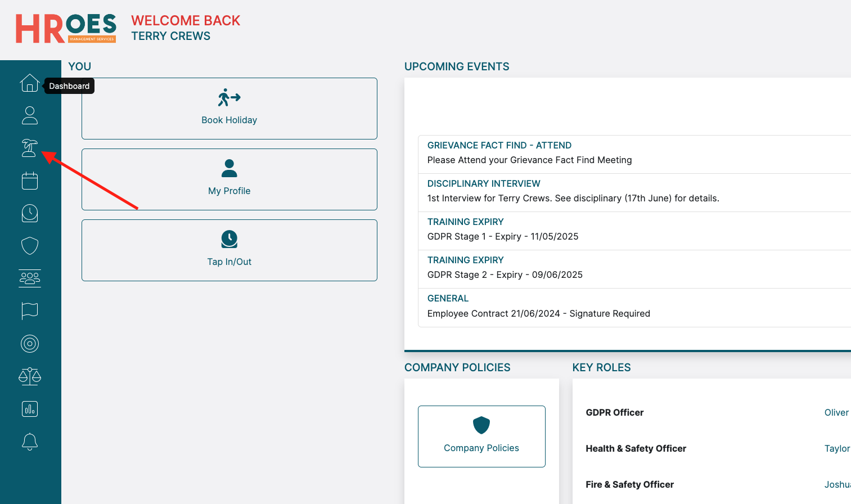Open the Company Policies tile
Image resolution: width=851 pixels, height=504 pixels.
481,436
